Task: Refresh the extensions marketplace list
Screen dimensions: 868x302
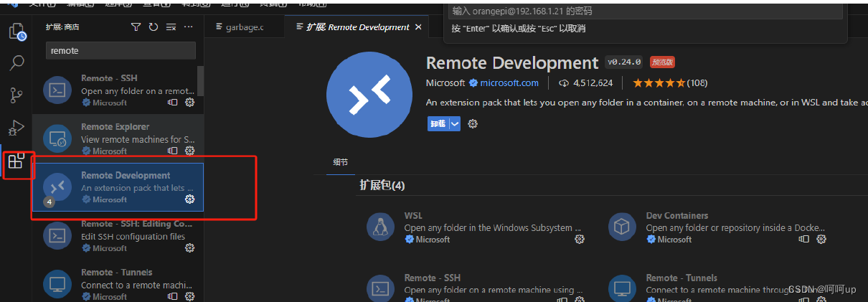Action: 153,27
